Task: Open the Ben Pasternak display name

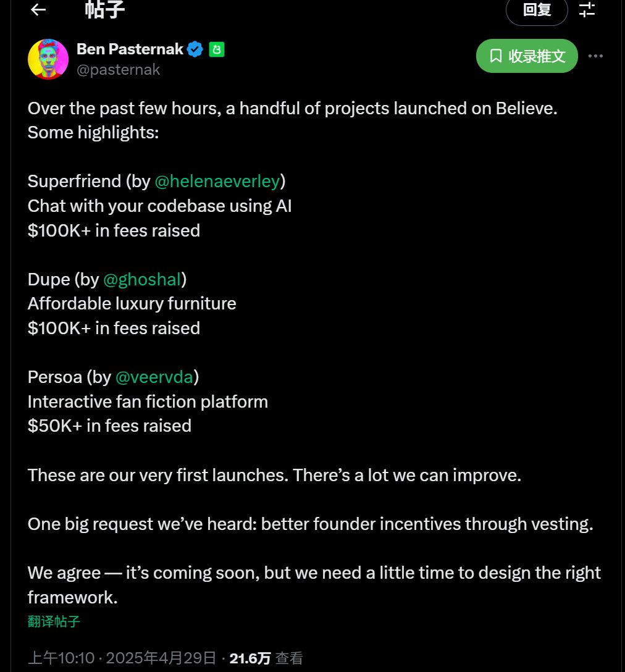Action: coord(130,49)
